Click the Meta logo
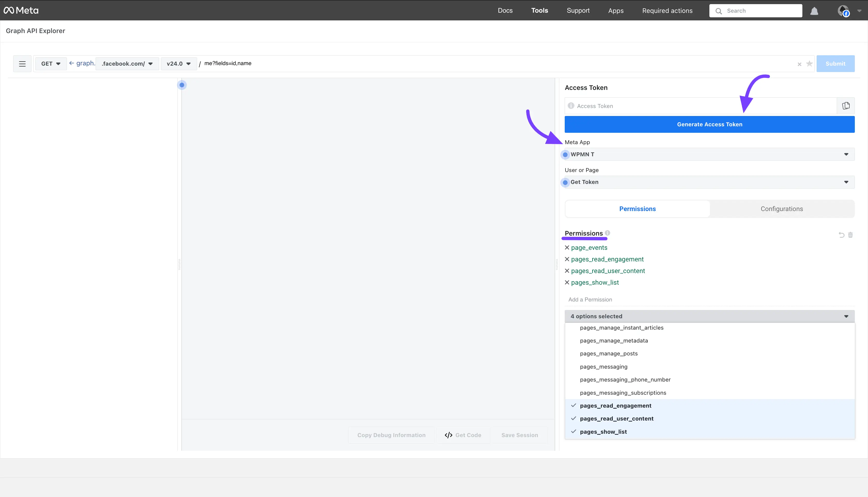The height and width of the screenshot is (497, 868). (21, 11)
